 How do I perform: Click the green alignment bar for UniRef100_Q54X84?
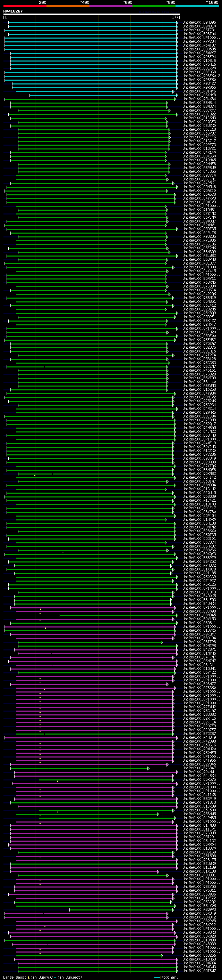coord(90,99)
